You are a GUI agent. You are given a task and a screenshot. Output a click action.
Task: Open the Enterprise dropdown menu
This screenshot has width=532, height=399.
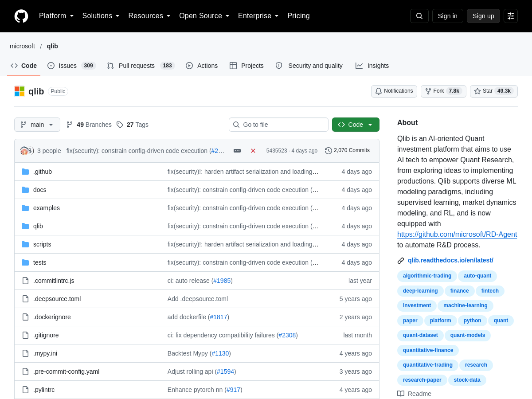pos(258,16)
